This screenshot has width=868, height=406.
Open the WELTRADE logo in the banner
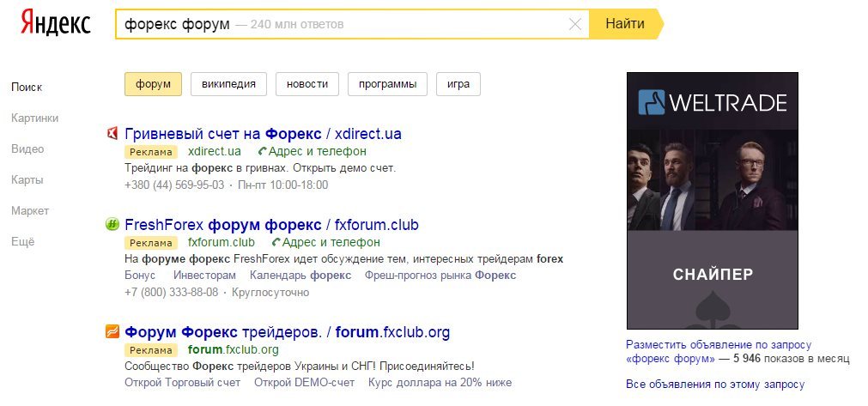point(712,102)
